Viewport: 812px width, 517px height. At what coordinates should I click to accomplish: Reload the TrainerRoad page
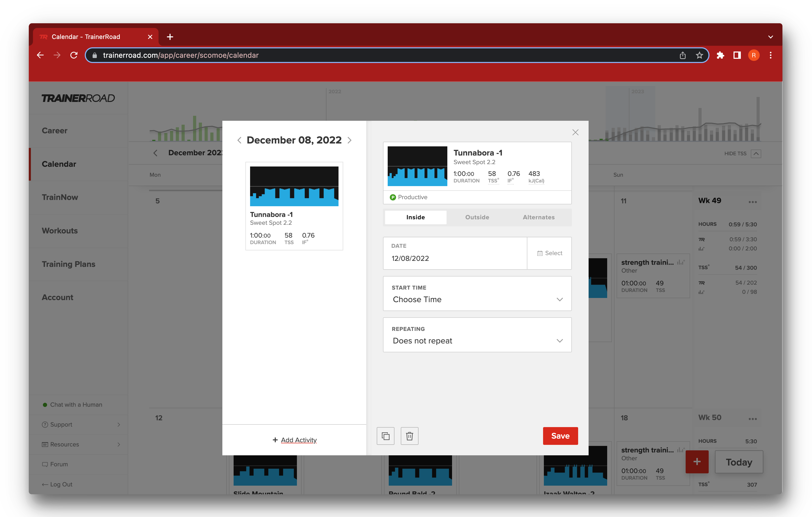click(x=74, y=55)
